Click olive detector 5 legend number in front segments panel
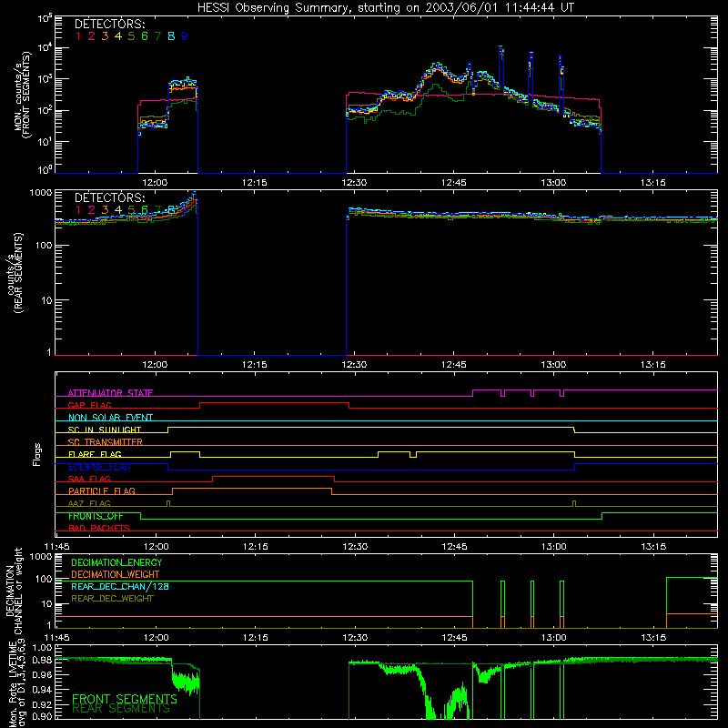 [131, 36]
